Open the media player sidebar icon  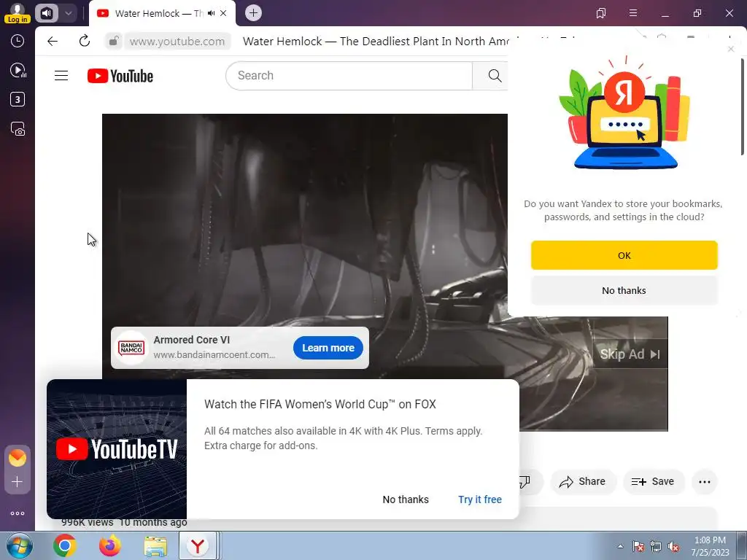point(18,71)
